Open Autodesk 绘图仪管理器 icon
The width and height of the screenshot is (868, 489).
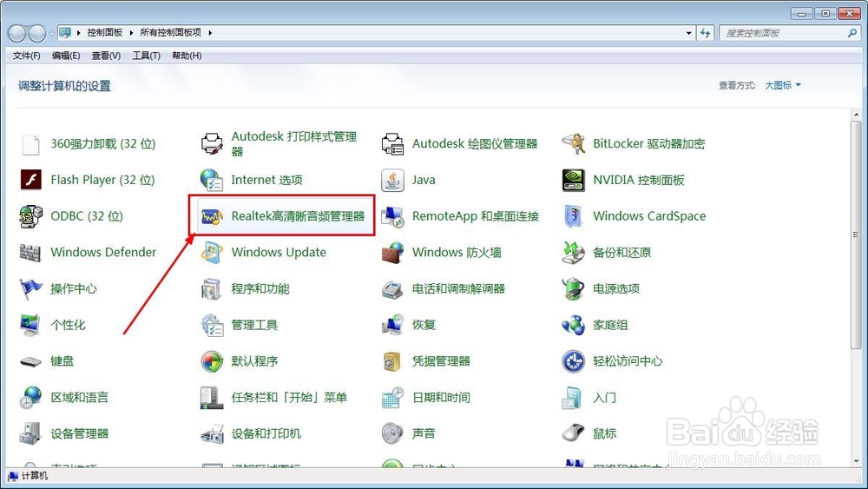pyautogui.click(x=392, y=144)
